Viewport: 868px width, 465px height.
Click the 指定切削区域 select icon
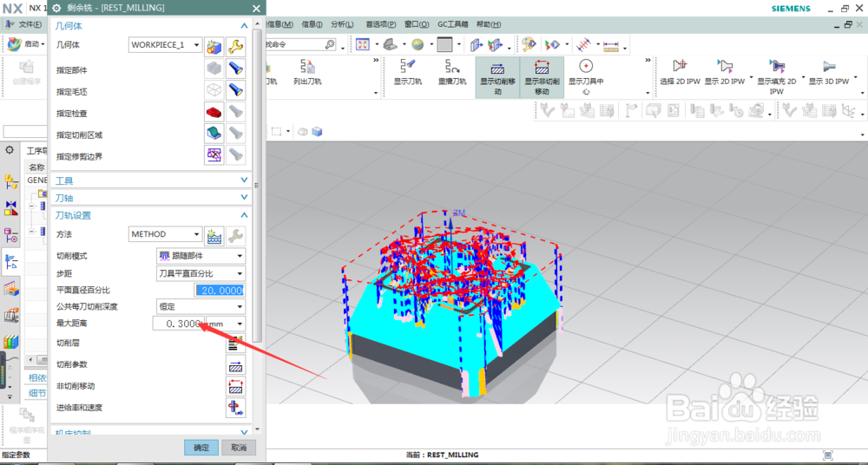point(214,134)
